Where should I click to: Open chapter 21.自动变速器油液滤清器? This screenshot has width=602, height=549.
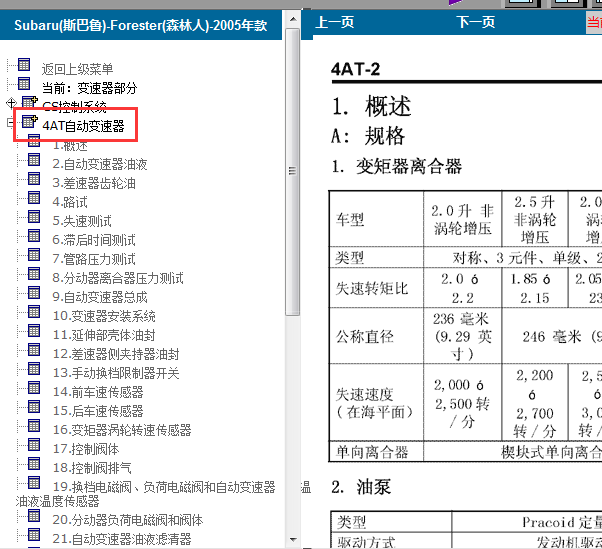click(122, 539)
